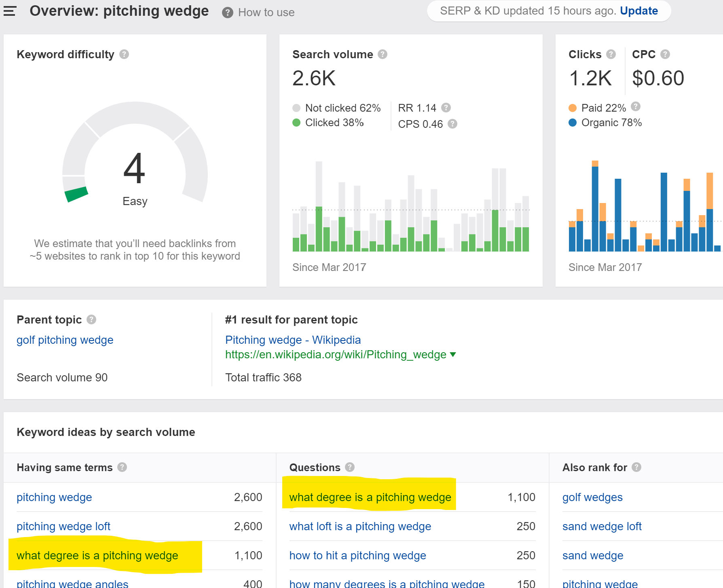This screenshot has width=723, height=588.
Task: Click help icon next to Parent topic
Action: (x=91, y=319)
